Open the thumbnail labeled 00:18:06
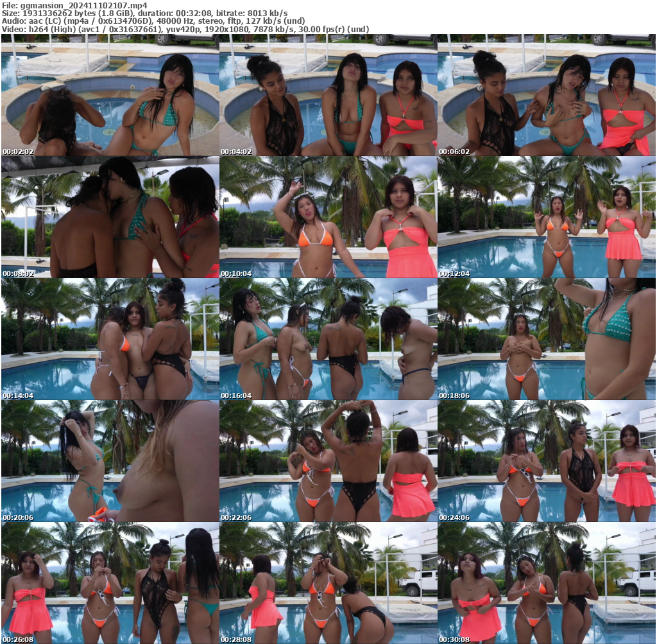 546,339
